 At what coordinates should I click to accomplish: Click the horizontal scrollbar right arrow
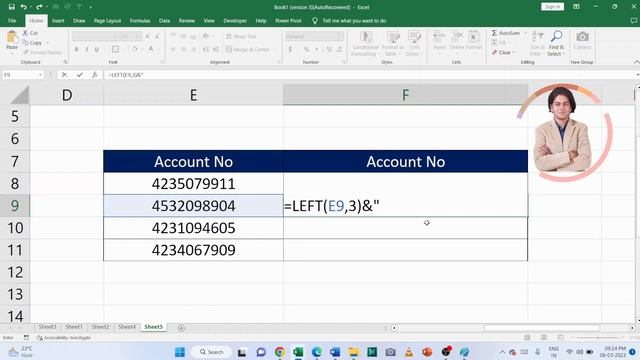click(x=632, y=328)
